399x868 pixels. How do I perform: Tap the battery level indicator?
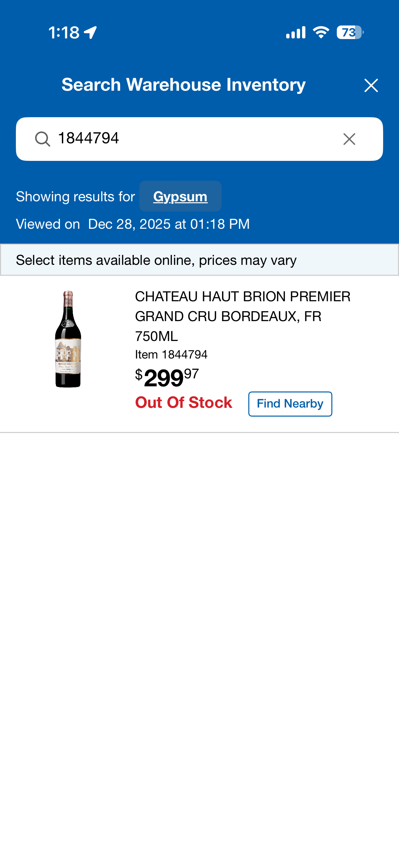[349, 33]
